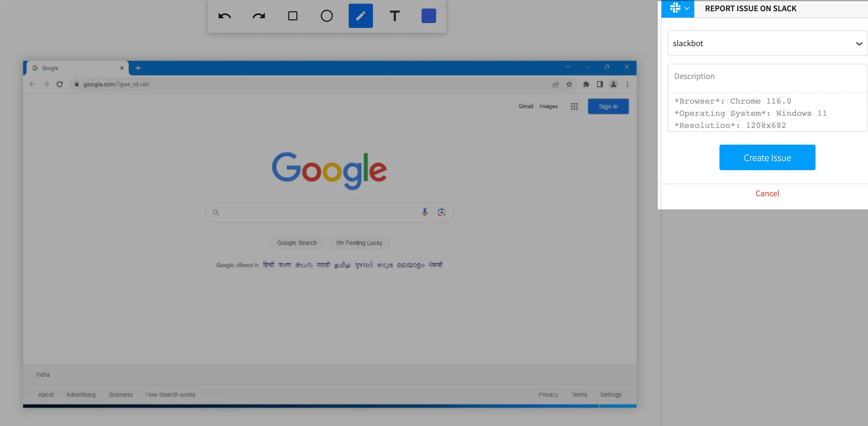Select the rectangle shape tool
Viewport: 868px width, 426px height.
click(292, 16)
